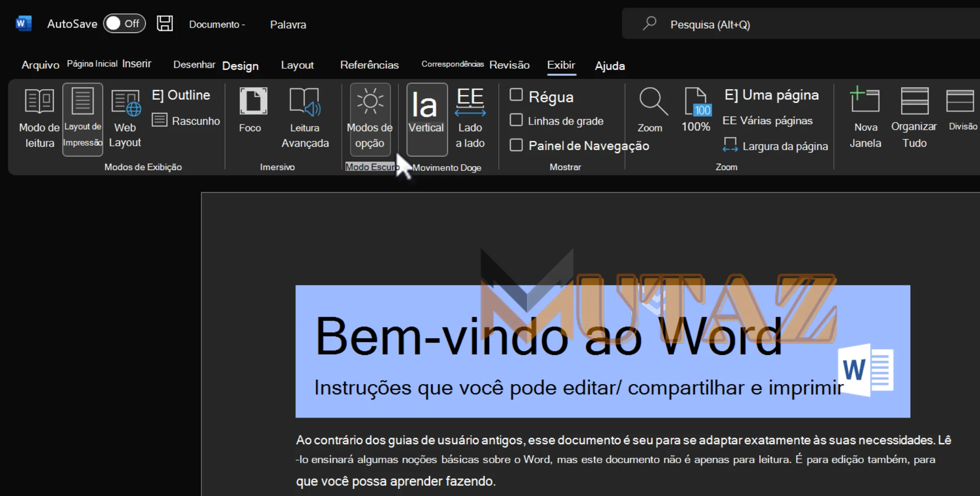This screenshot has height=496, width=980.
Task: Click the 'Ao contrário dos guias' paragraph line
Action: coord(624,440)
